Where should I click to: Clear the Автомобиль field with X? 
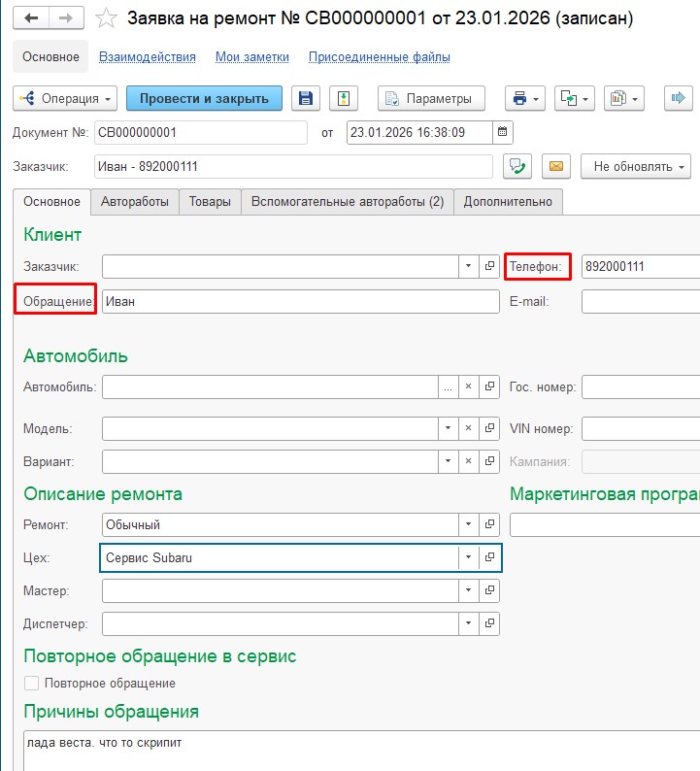point(469,387)
